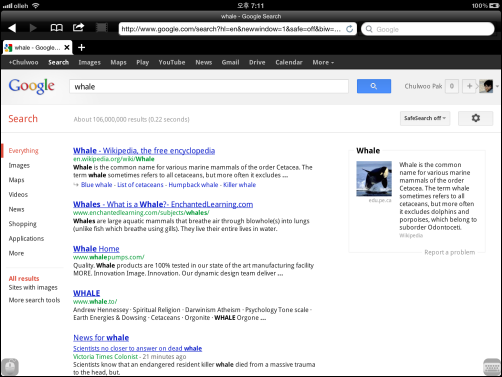This screenshot has height=377, width=502.
Task: Click Report a problem link
Action: click(x=449, y=252)
